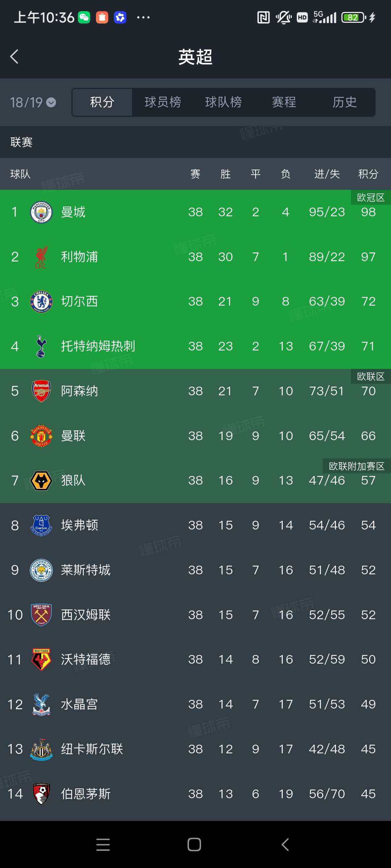This screenshot has height=868, width=391.
Task: Tap the Everton club crest
Action: tap(41, 526)
